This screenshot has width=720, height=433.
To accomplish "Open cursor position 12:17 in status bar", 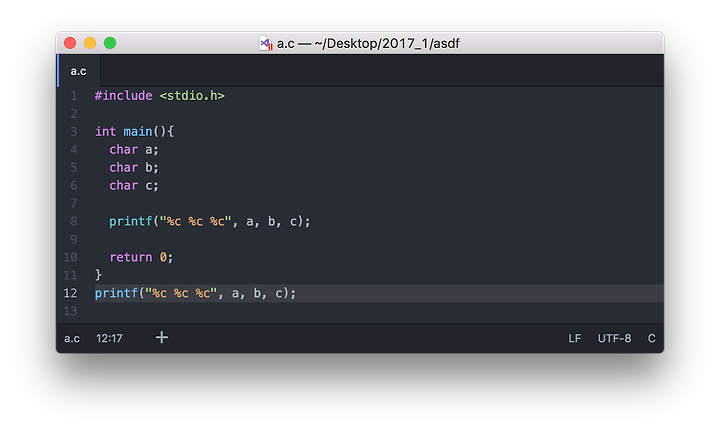I will [x=109, y=338].
